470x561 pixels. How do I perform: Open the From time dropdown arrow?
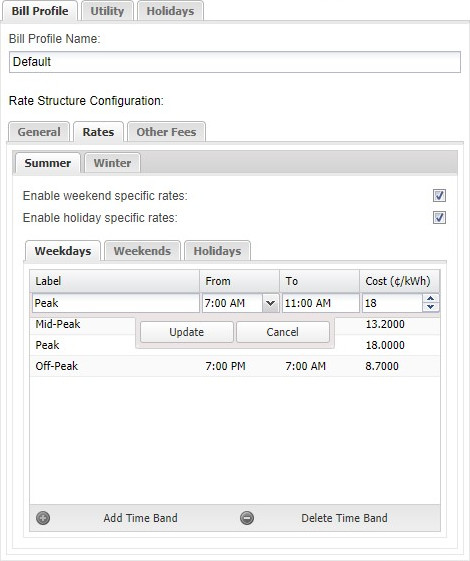pos(270,303)
